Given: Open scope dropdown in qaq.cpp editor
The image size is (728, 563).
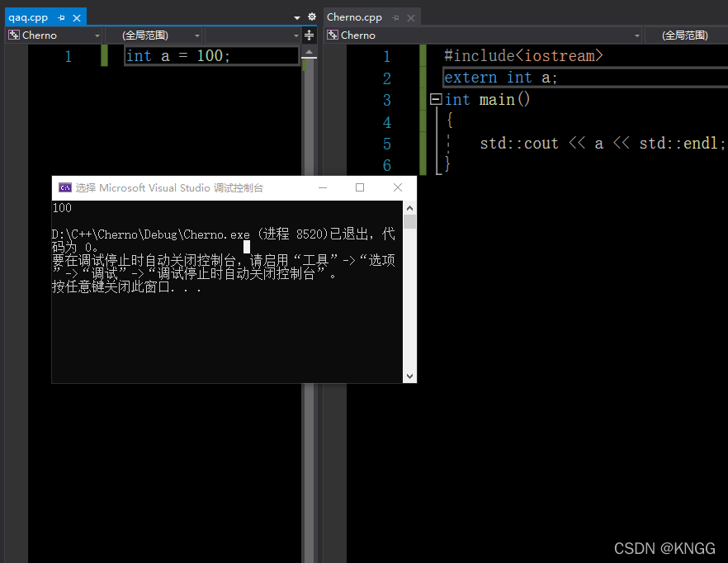Looking at the screenshot, I should pos(154,35).
